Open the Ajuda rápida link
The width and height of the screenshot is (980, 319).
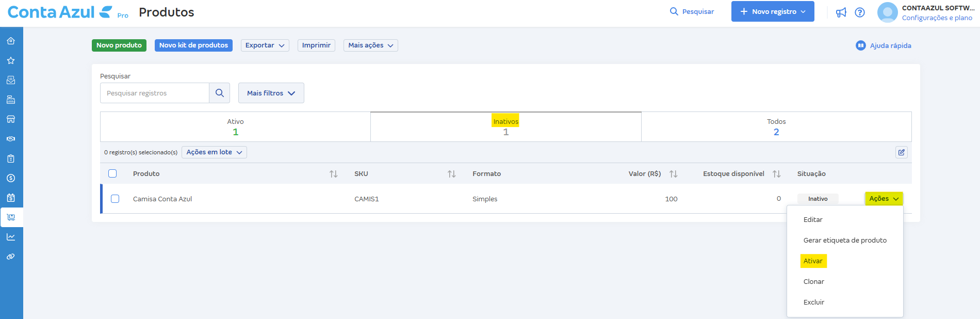click(884, 45)
